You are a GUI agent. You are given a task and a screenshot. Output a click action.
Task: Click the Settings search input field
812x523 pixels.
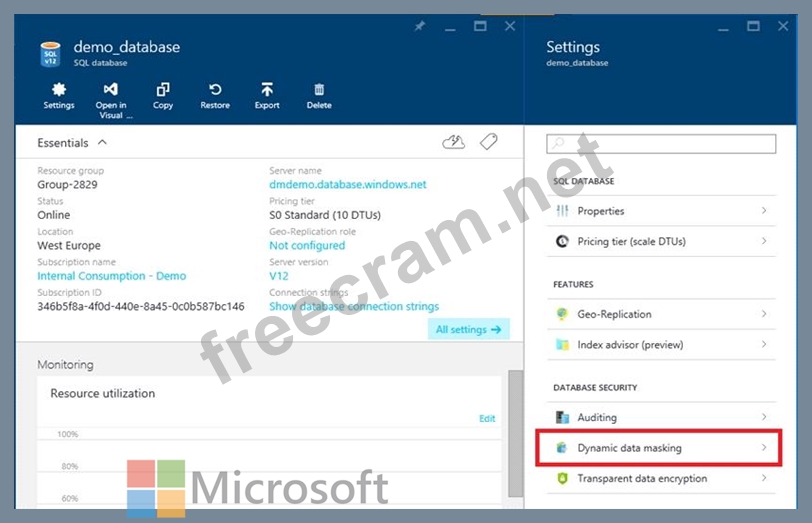point(661,143)
